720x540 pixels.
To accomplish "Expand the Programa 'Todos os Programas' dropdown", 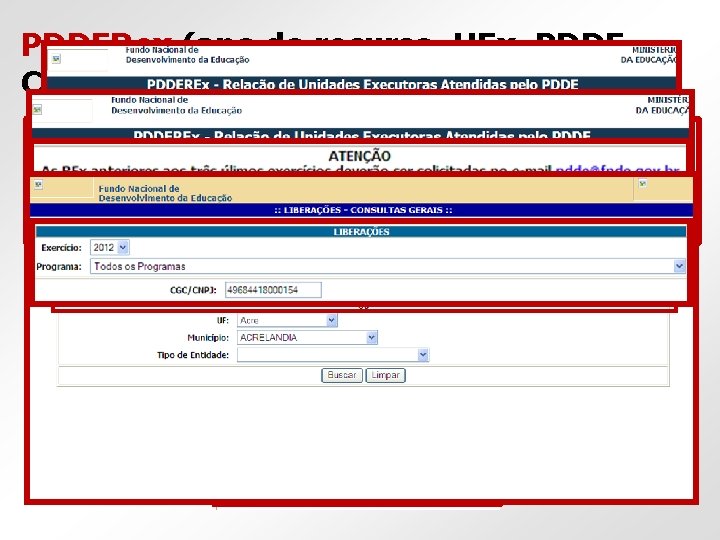I will (x=387, y=266).
